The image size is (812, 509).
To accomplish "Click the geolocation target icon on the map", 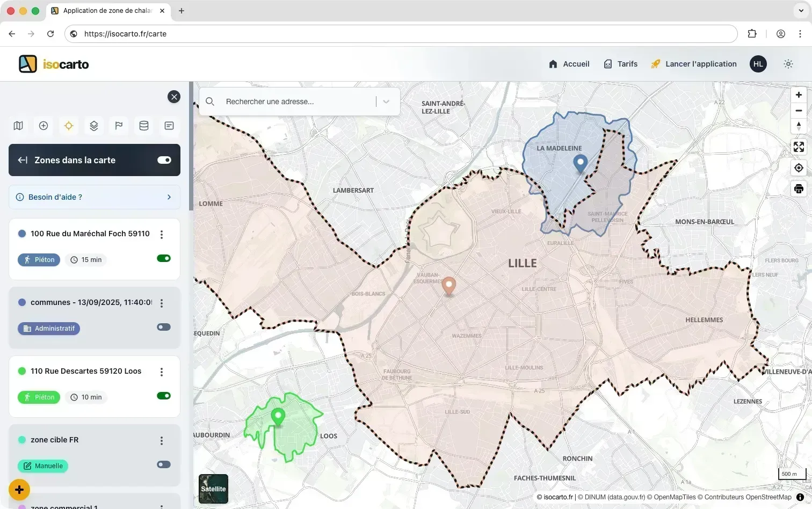I will [799, 168].
